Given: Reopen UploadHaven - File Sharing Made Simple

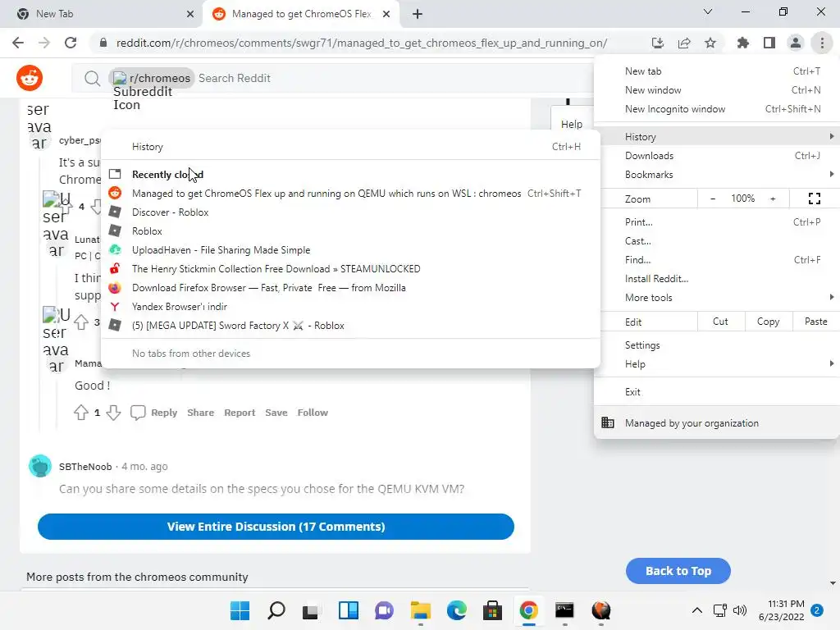Looking at the screenshot, I should pos(350,250).
